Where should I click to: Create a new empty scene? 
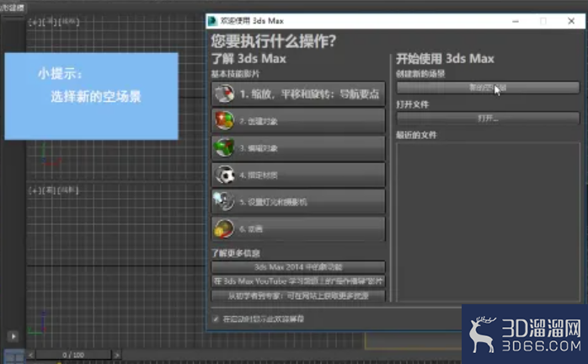coord(488,88)
